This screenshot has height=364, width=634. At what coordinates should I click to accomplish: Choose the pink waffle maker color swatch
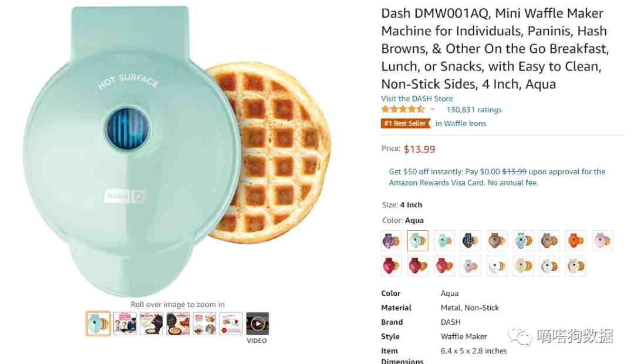pyautogui.click(x=602, y=241)
